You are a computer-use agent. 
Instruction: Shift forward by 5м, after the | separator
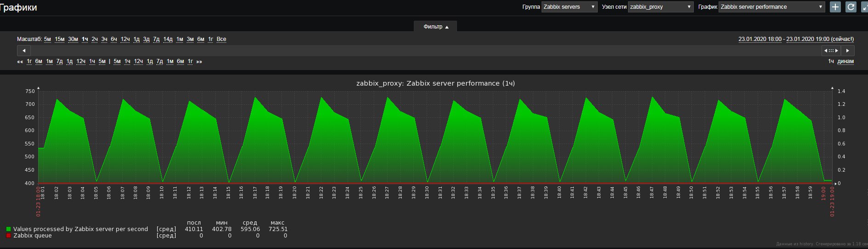[x=117, y=62]
